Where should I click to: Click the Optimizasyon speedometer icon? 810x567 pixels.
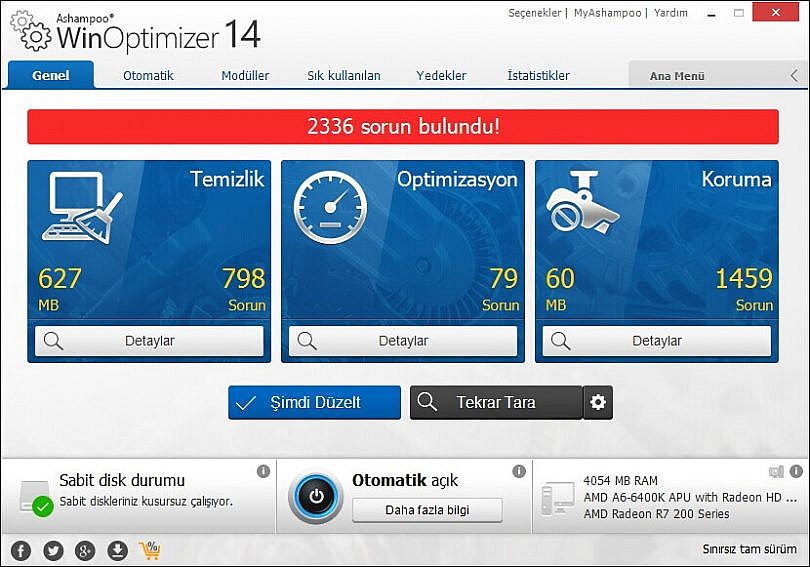tap(331, 208)
